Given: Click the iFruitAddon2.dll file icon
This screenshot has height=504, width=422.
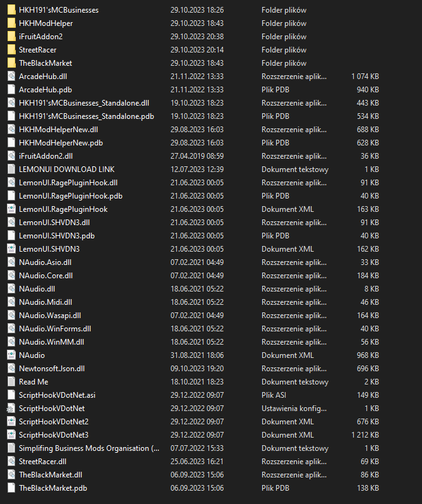Looking at the screenshot, I should coord(11,156).
